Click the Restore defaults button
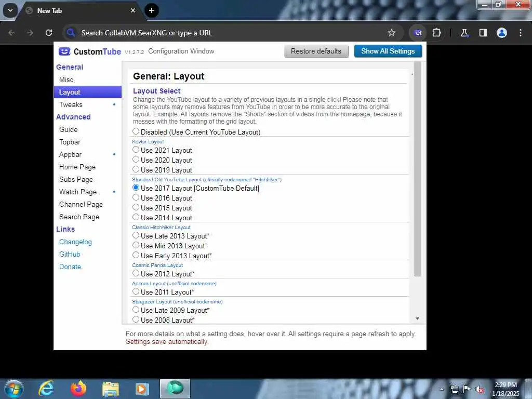Viewport: 532px width, 399px height. point(316,51)
